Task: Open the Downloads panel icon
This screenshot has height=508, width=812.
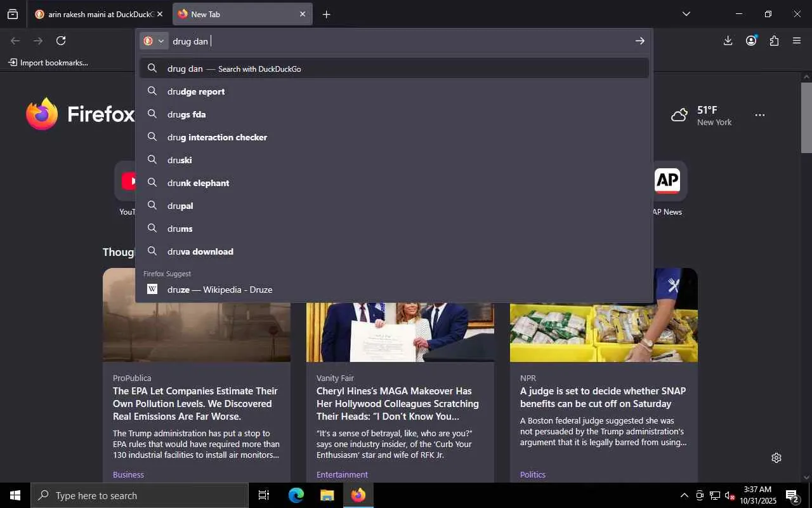Action: pos(728,41)
